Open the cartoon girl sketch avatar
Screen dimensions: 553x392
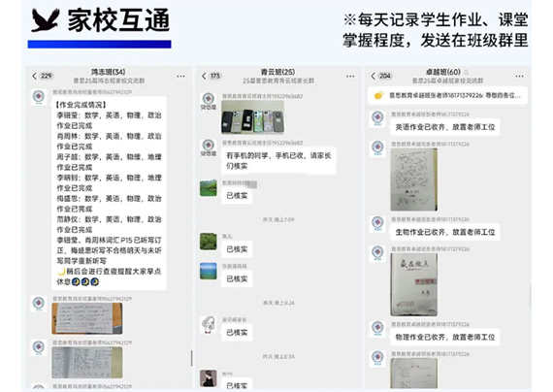pyautogui.click(x=208, y=325)
